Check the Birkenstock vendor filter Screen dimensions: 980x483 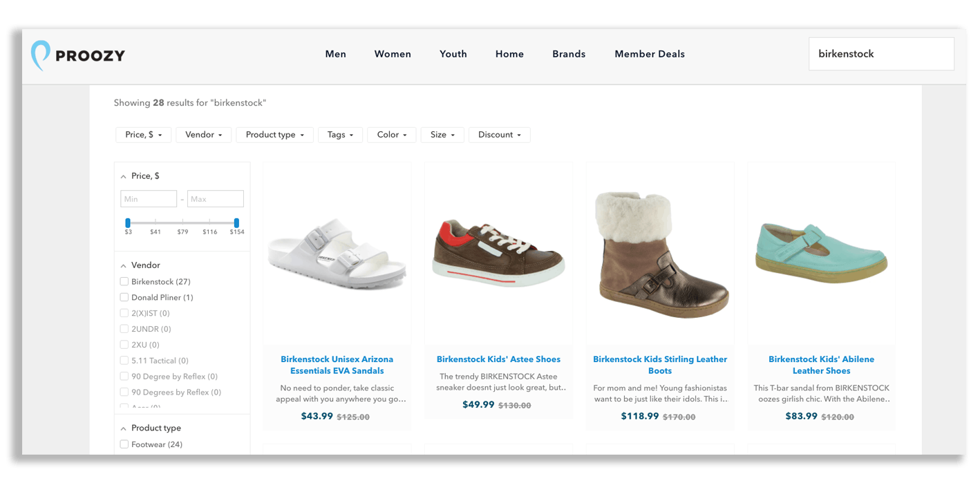click(124, 281)
